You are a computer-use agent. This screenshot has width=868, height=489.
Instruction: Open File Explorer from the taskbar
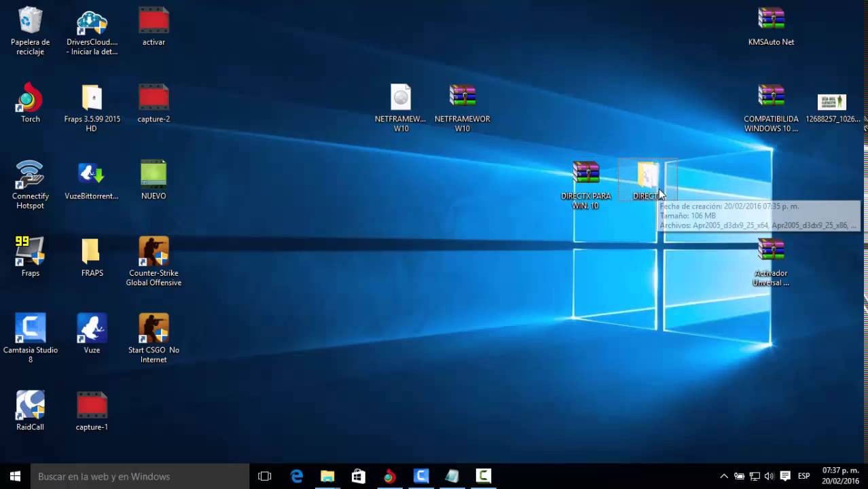[x=327, y=476]
